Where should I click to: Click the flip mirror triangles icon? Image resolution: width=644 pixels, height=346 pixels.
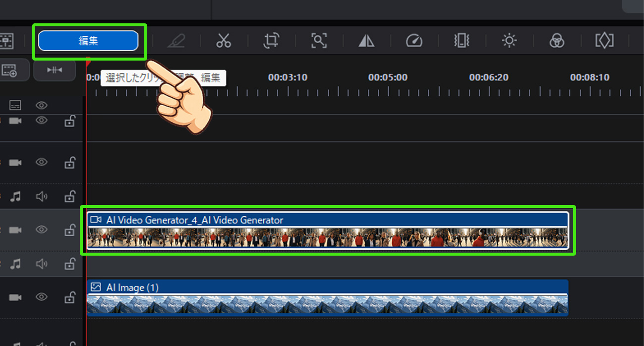[366, 41]
